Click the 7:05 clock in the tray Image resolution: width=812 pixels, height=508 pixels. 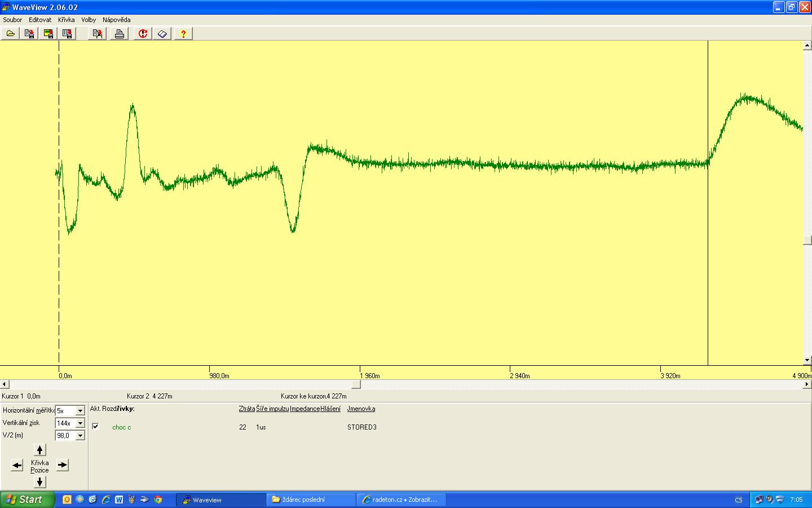point(796,500)
